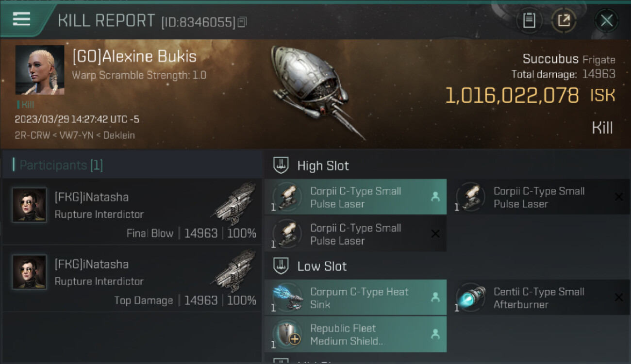Viewport: 631px width, 364px height.
Task: Select the Centii C-Type Small Afterburner icon
Action: tap(470, 298)
